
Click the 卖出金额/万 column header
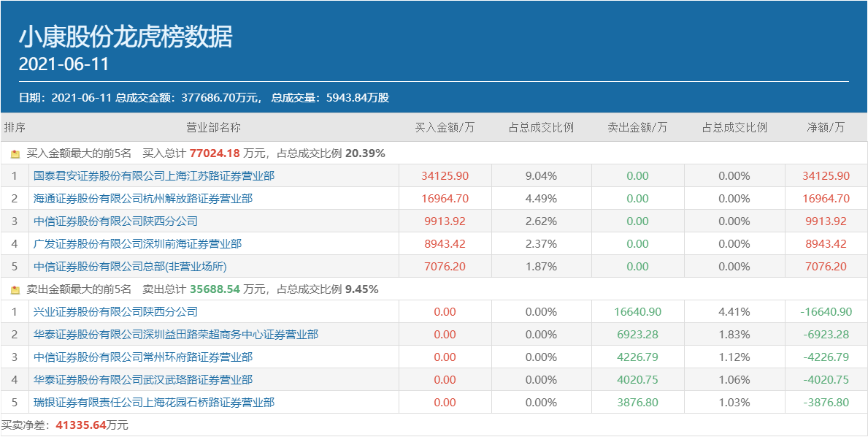pos(637,128)
